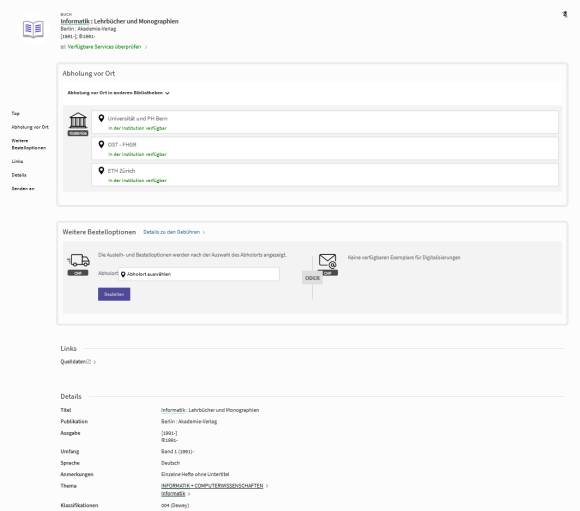Click chevron after Verfügbare Services überprüfen
This screenshot has height=511, width=580.
click(x=146, y=47)
